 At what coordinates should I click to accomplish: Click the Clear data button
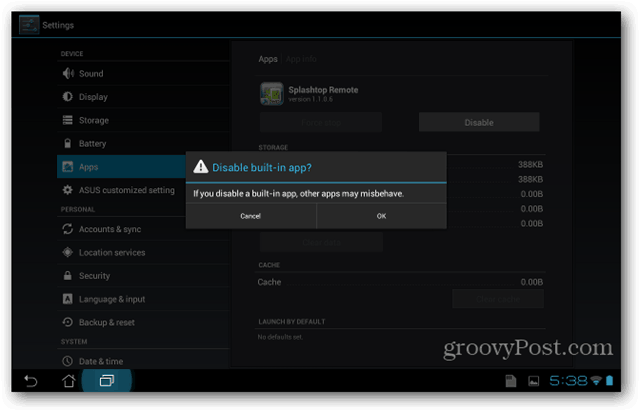(x=321, y=242)
